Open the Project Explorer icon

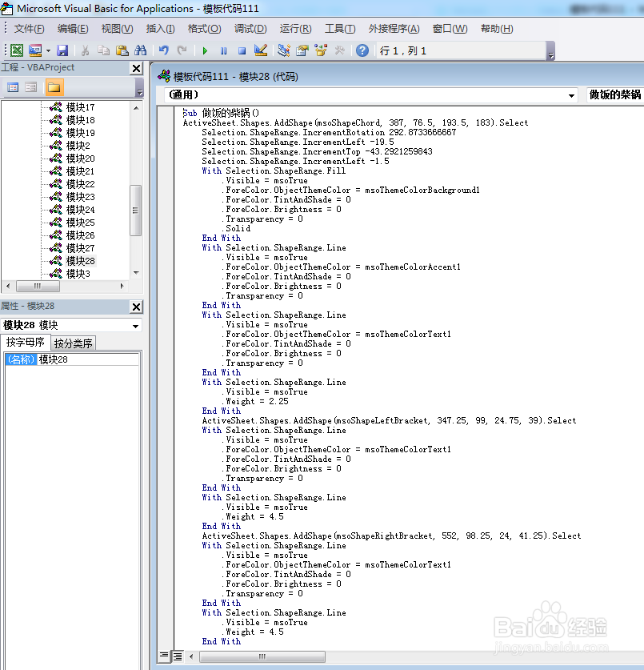tap(283, 50)
